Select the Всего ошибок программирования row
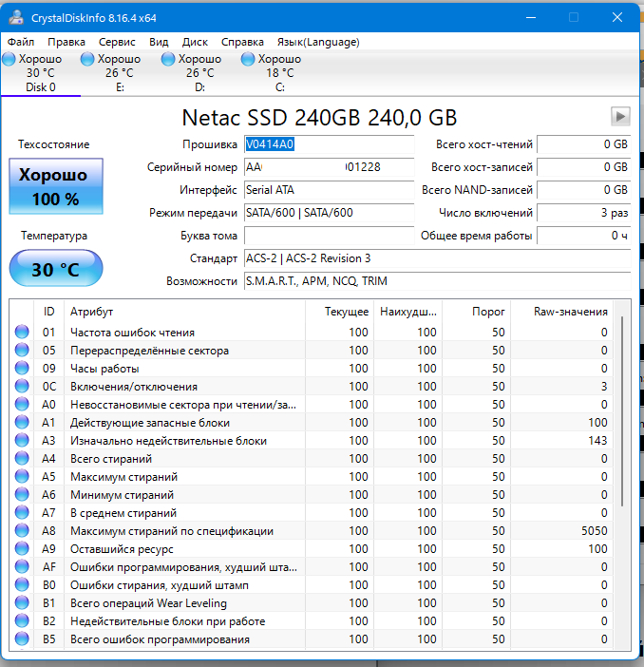 coord(311,639)
